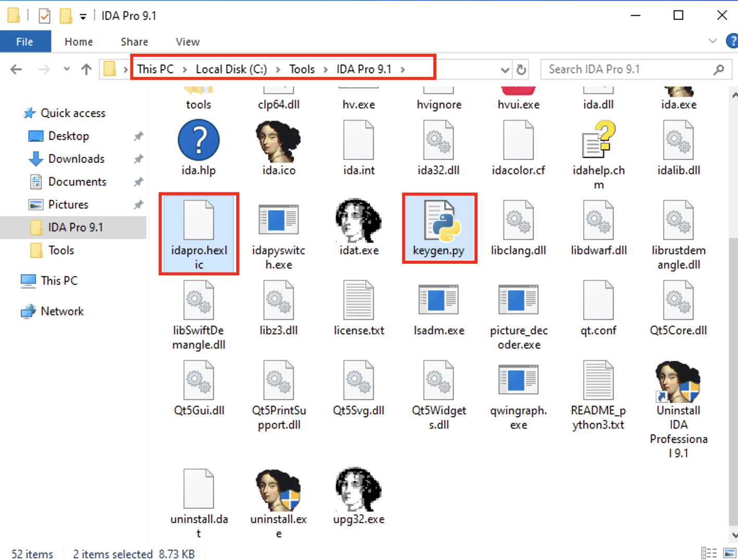Open This PC in the navigation pane
The width and height of the screenshot is (738, 560).
coord(59,281)
